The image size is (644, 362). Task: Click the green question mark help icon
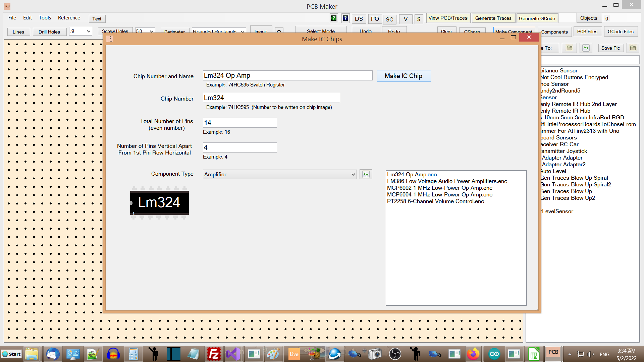[x=334, y=18]
